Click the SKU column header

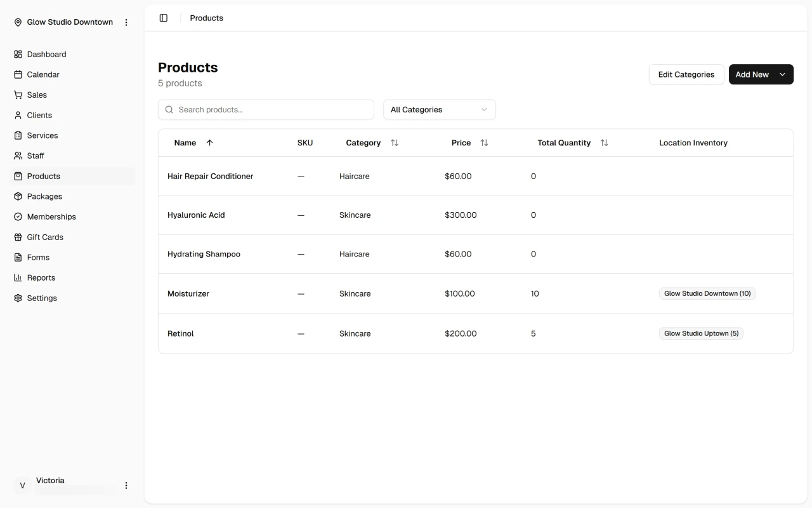(305, 143)
